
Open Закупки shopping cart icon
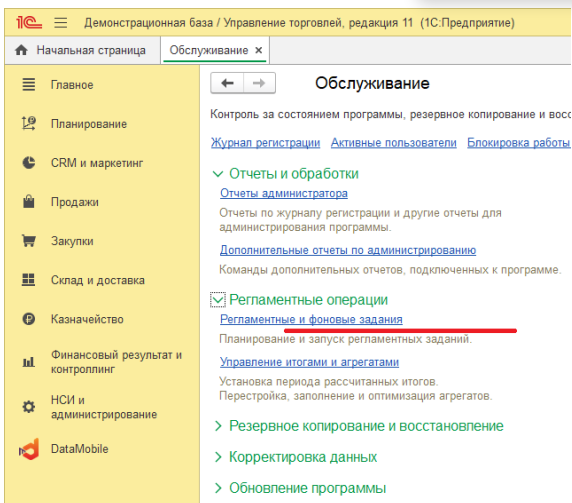pos(29,241)
